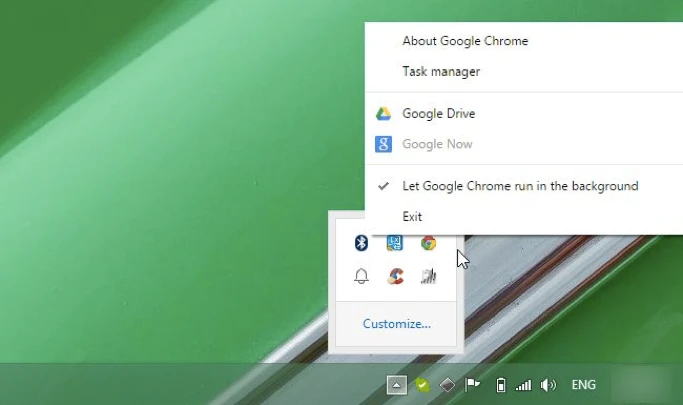The image size is (683, 405).
Task: Click the bell notification tray icon
Action: pyautogui.click(x=362, y=276)
